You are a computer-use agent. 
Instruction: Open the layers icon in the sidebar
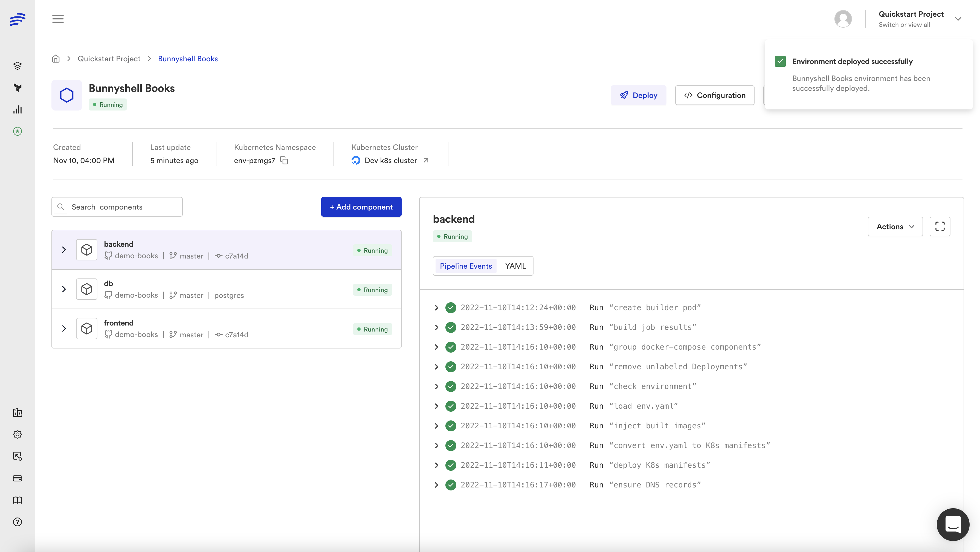point(18,66)
